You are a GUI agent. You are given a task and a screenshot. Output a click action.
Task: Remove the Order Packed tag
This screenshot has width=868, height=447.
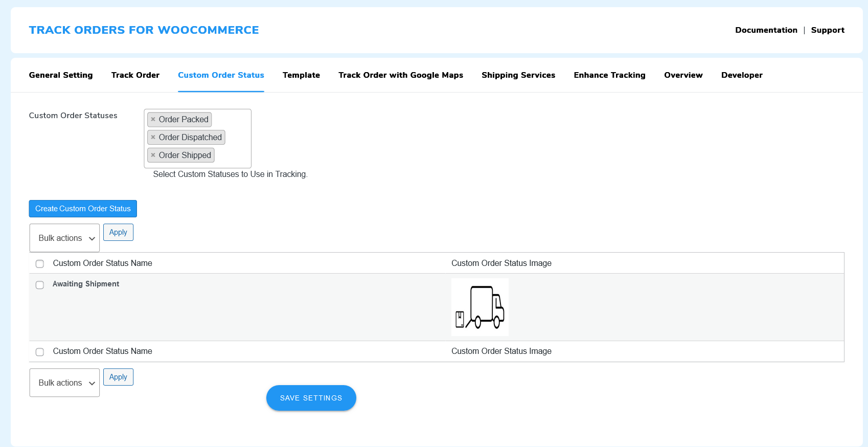[153, 119]
